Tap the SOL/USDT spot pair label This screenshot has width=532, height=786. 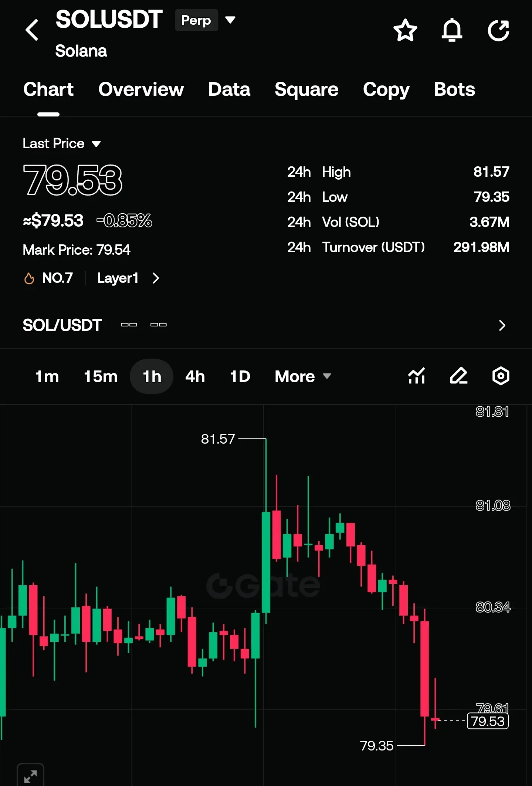pos(62,325)
